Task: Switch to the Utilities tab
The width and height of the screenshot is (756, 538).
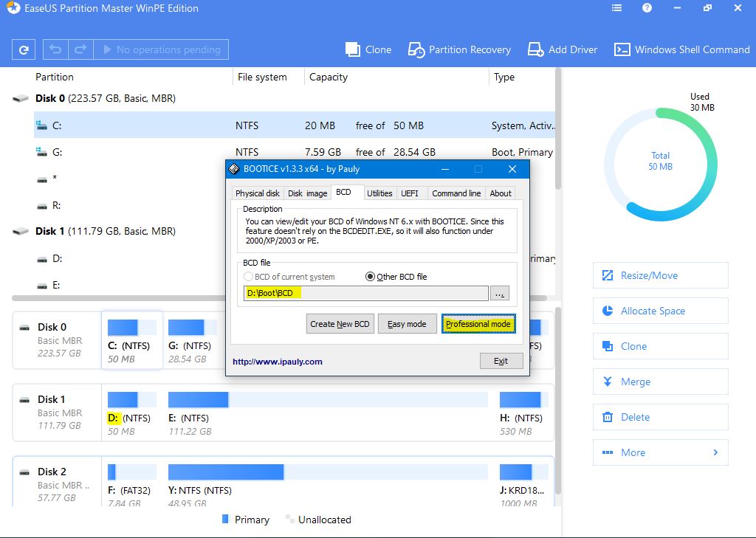Action: pos(379,193)
